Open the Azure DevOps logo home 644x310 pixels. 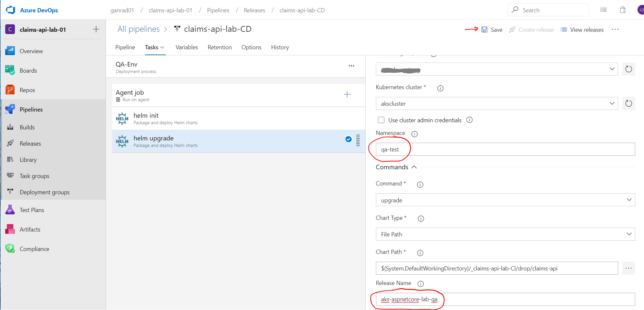click(x=10, y=10)
